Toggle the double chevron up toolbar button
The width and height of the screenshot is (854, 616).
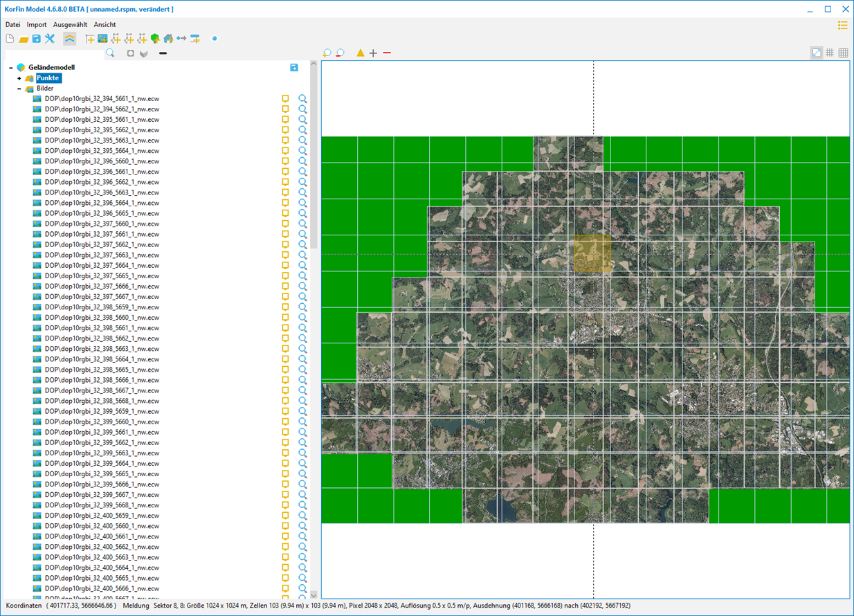70,39
